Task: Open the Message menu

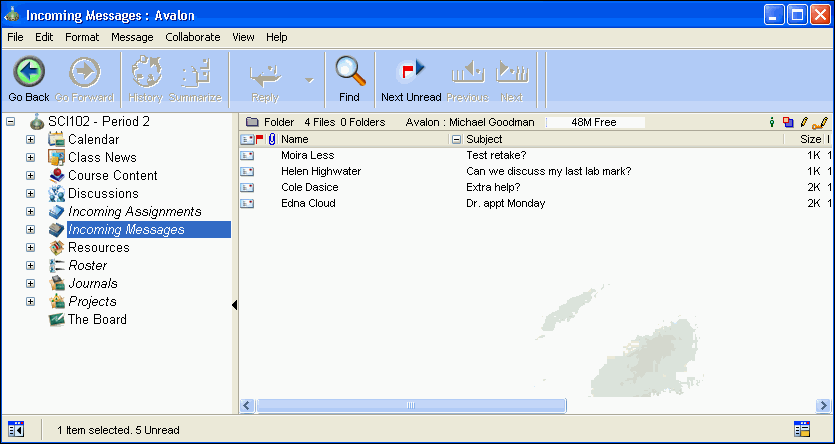Action: (x=132, y=37)
